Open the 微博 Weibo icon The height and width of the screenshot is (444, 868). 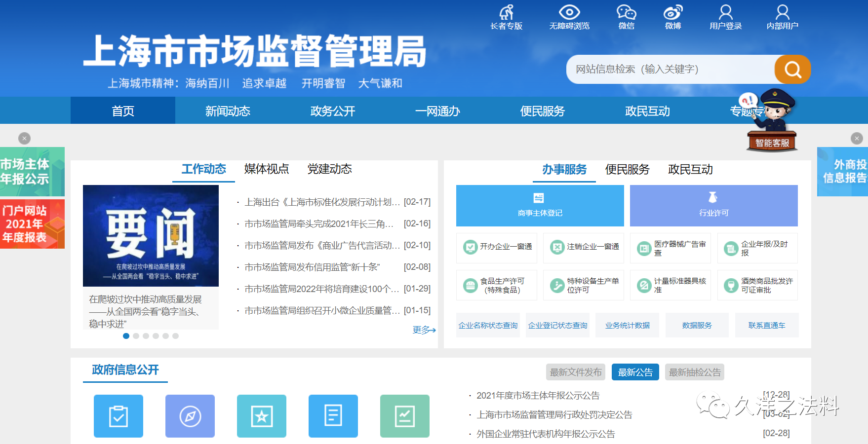point(672,13)
